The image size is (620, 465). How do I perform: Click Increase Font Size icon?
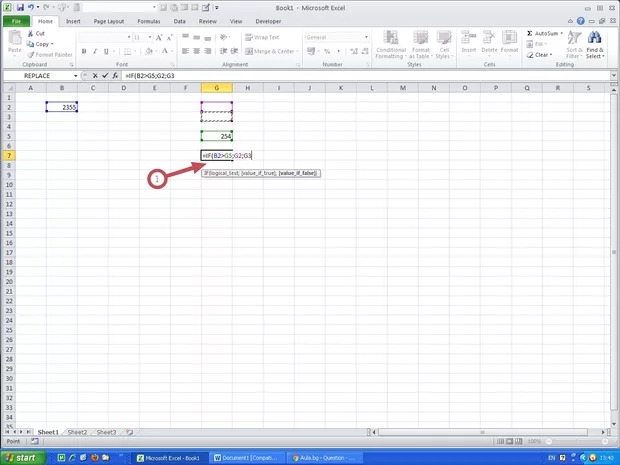(159, 38)
